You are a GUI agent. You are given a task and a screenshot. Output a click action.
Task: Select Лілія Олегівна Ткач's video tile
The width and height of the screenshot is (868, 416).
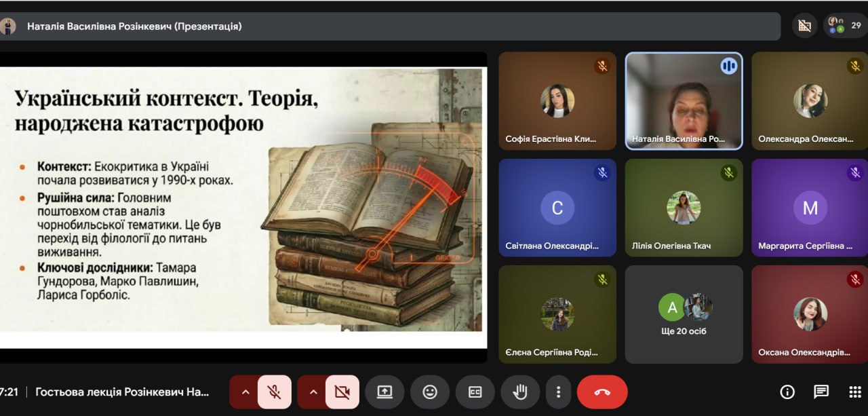pyautogui.click(x=684, y=207)
